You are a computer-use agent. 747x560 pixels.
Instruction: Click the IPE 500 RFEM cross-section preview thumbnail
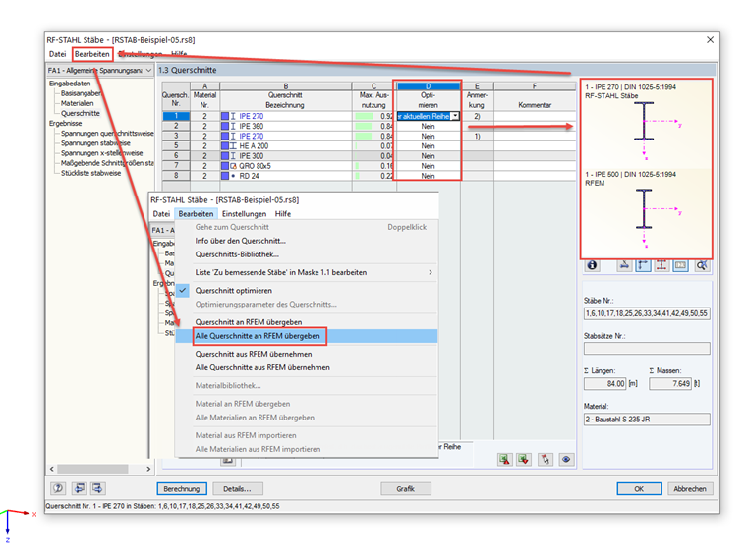tap(646, 213)
